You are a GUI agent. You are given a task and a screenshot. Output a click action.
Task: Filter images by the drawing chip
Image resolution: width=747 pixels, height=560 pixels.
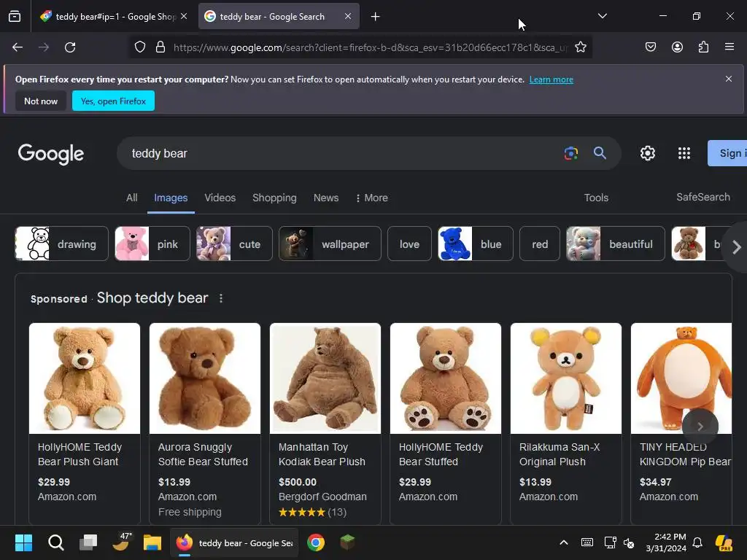(x=61, y=244)
